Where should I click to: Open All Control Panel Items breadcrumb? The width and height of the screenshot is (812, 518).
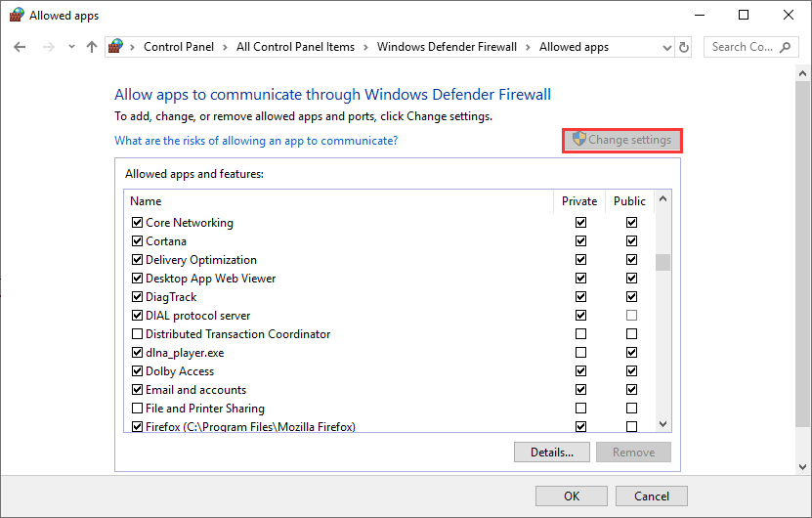click(295, 47)
